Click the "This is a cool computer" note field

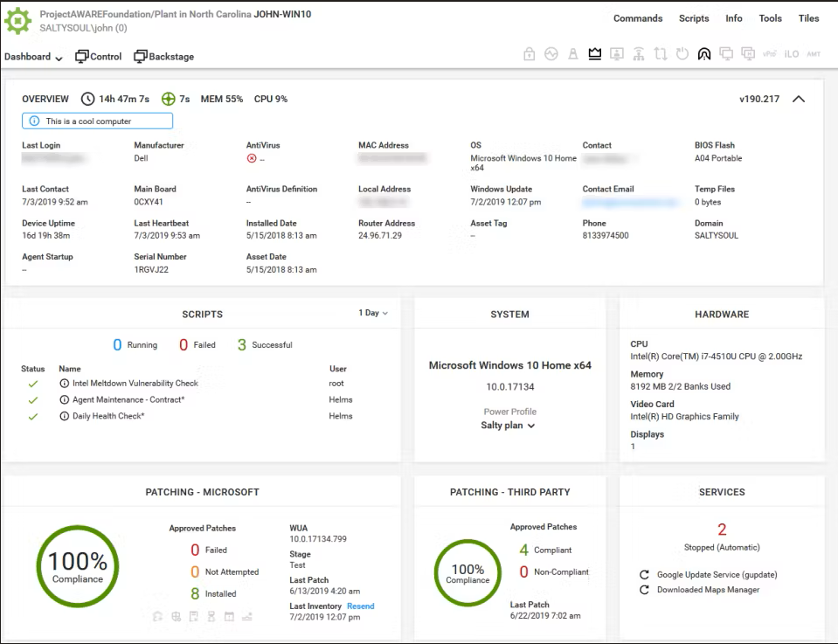coord(97,121)
